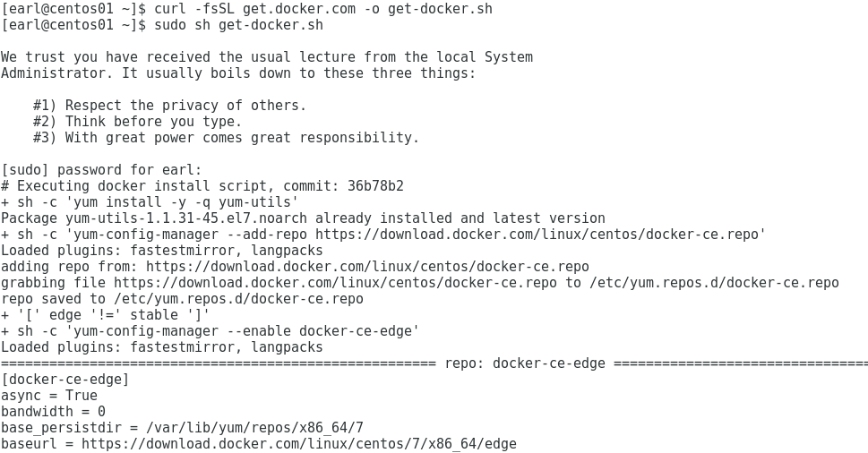Click the 'async = True' line
868x453 pixels.
(49, 396)
